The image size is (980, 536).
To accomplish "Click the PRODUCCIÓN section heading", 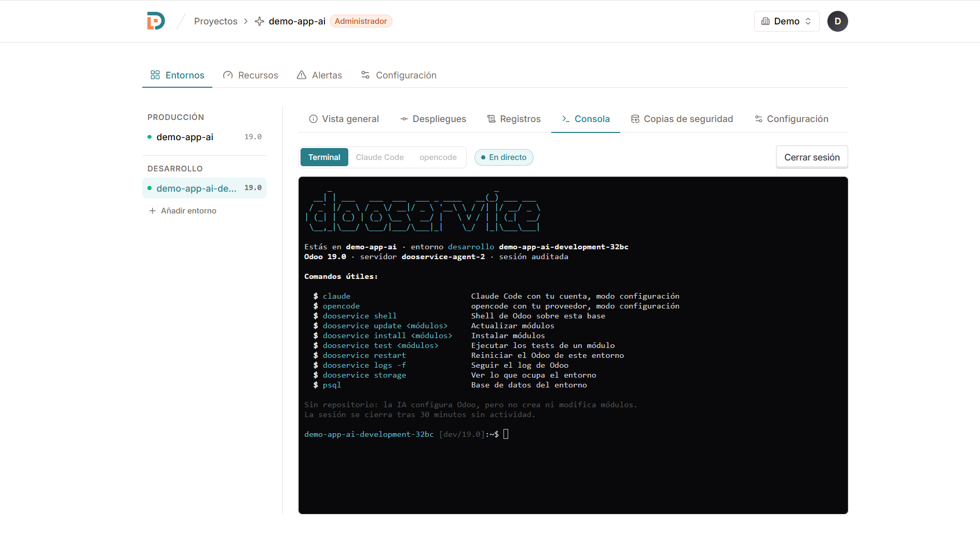I will (x=175, y=117).
